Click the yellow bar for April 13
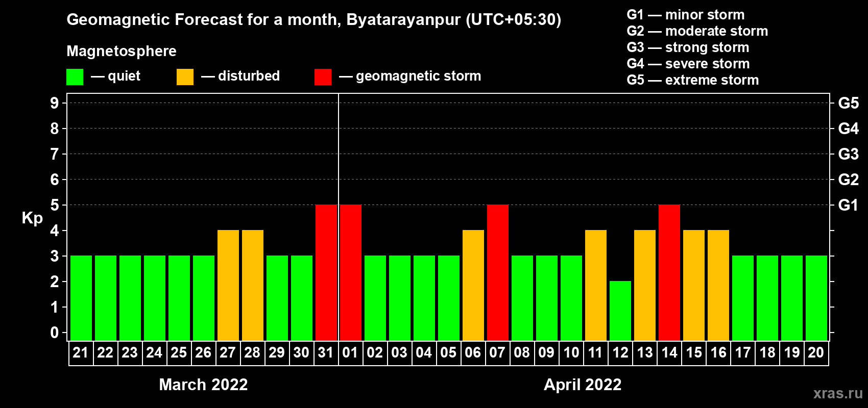Image resolution: width=868 pixels, height=408 pixels. (x=645, y=286)
